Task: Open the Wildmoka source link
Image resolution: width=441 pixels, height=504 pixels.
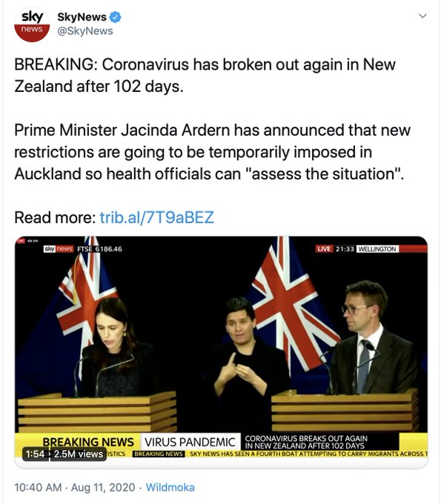Action: click(170, 487)
